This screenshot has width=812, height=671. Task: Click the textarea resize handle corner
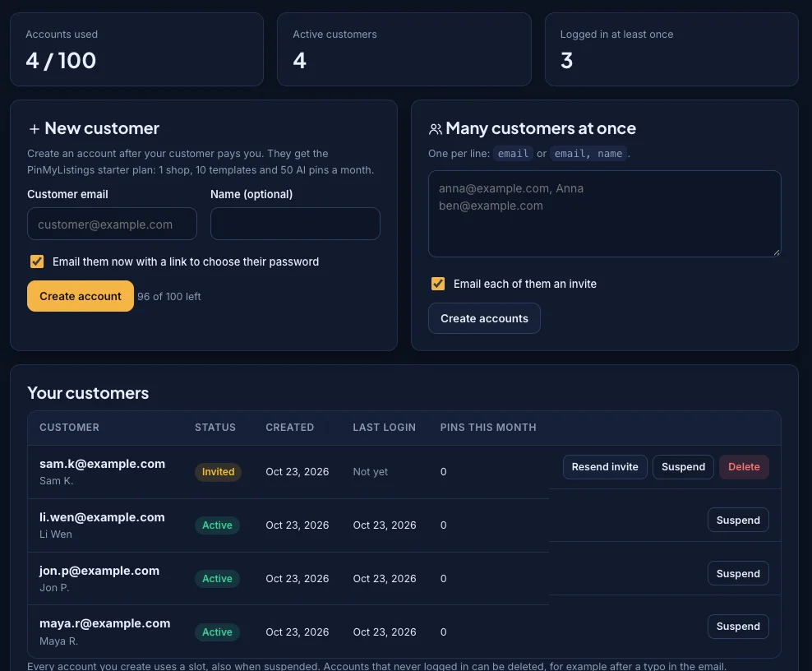click(777, 252)
